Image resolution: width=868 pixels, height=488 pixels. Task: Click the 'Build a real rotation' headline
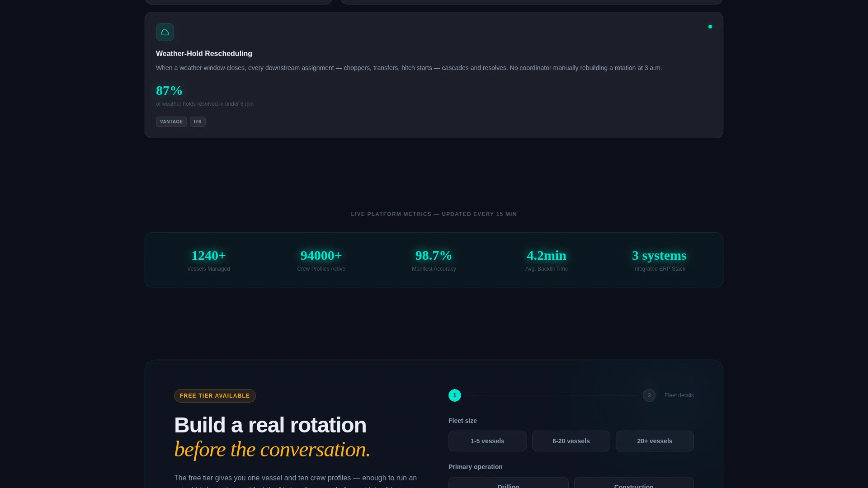(x=270, y=425)
